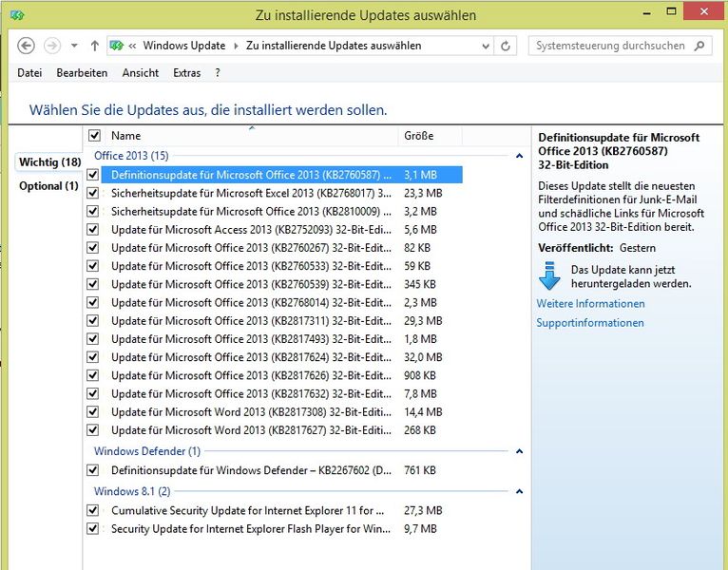Screen dimensions: 728x570
Task: Minimize the window
Action: (647, 12)
